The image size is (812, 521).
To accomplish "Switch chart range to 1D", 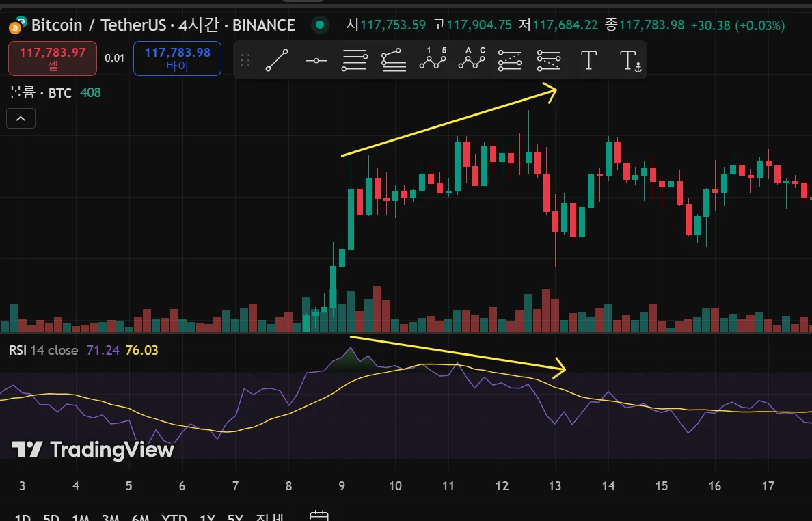I will coord(23,517).
